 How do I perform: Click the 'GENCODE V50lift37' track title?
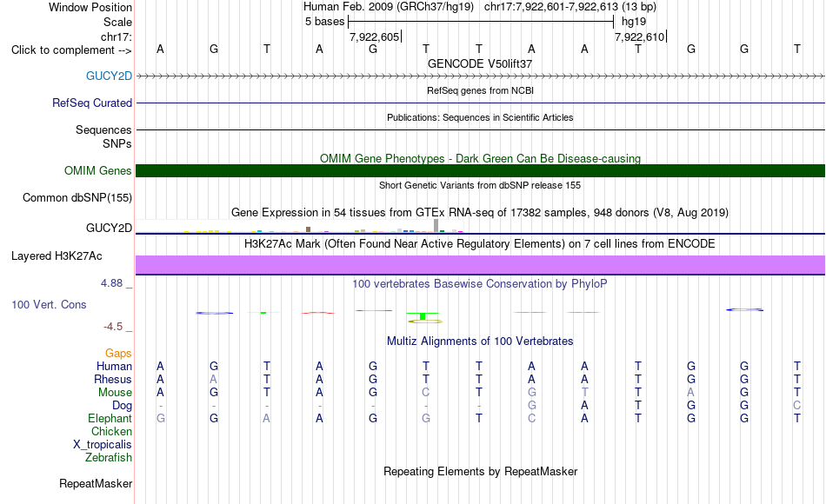point(480,63)
